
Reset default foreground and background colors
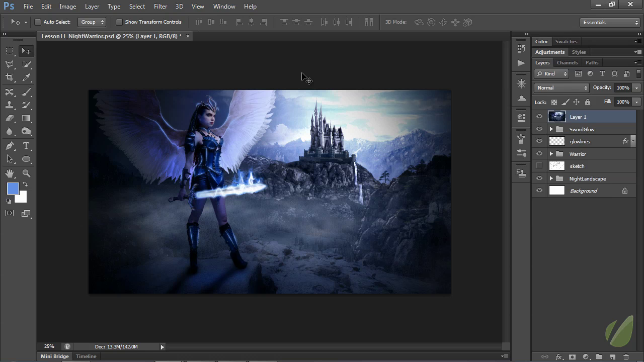point(9,201)
